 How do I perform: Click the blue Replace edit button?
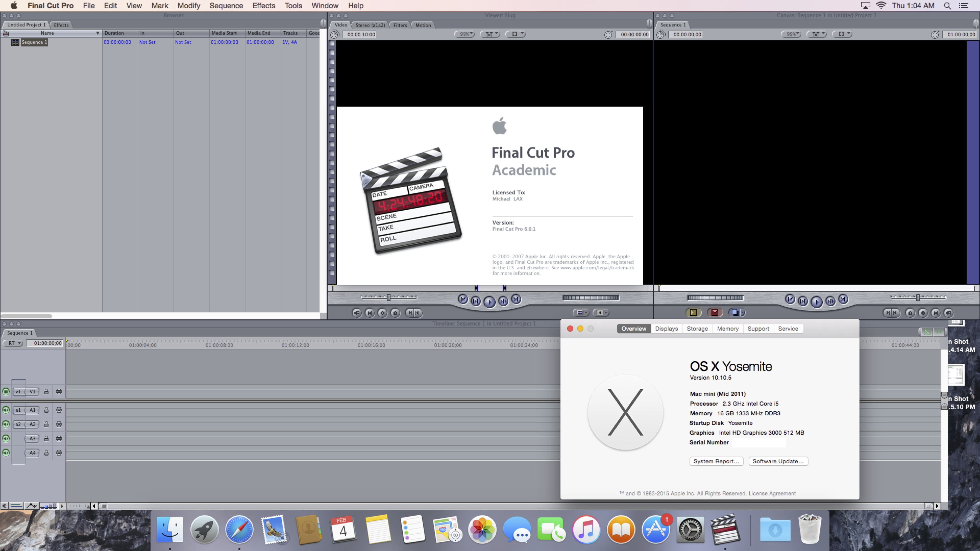[x=734, y=312]
